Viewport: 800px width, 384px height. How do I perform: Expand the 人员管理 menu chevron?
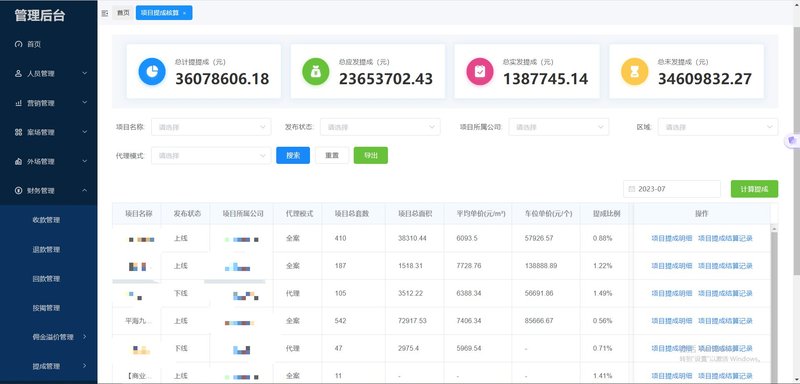pyautogui.click(x=85, y=73)
